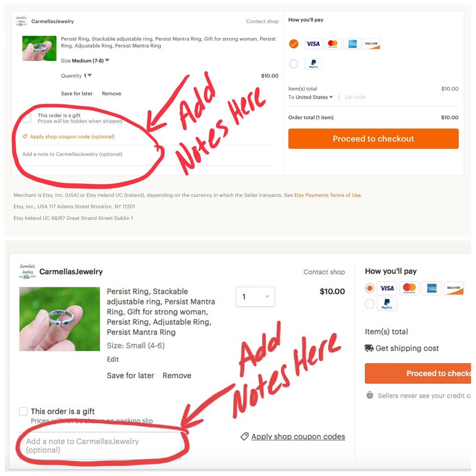Check 'This order is a gift' in top cart
This screenshot has width=476, height=476.
27,118
